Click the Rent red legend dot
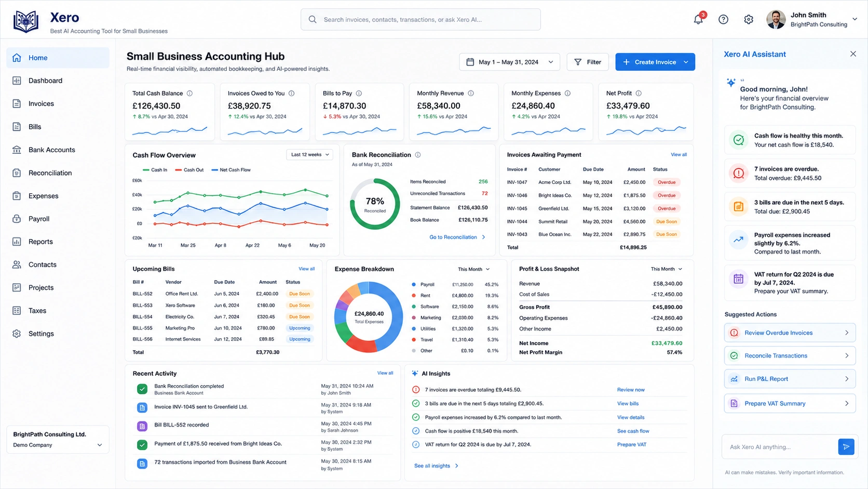 [x=414, y=296]
